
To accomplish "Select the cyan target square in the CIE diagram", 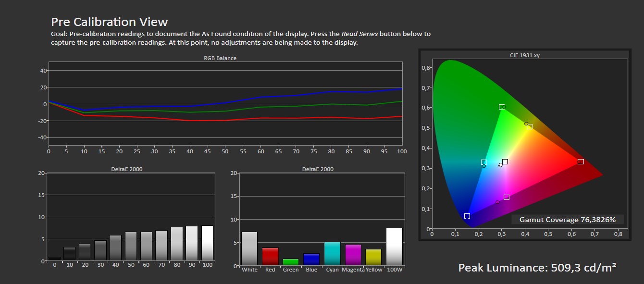I will pos(483,162).
